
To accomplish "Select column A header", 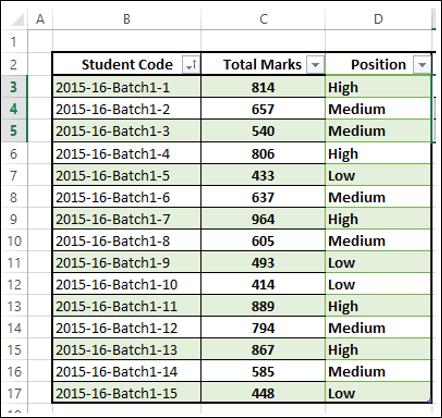I will pos(40,19).
